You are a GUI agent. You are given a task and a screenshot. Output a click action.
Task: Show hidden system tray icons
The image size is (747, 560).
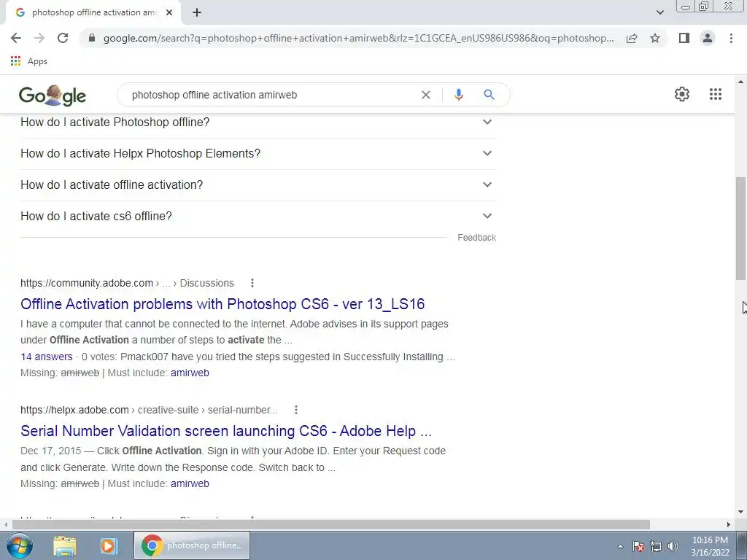pos(620,546)
